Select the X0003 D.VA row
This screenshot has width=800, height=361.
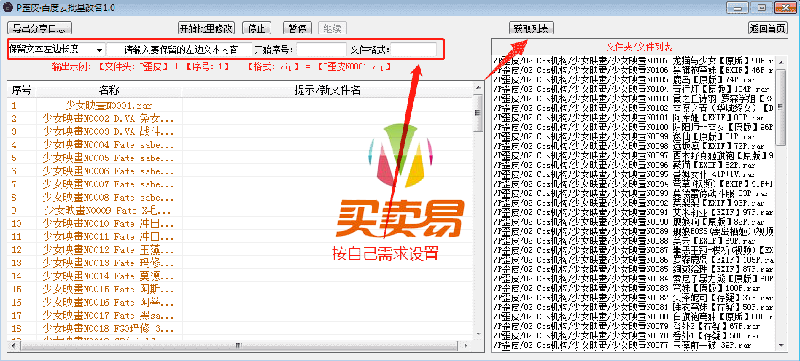tap(241, 132)
